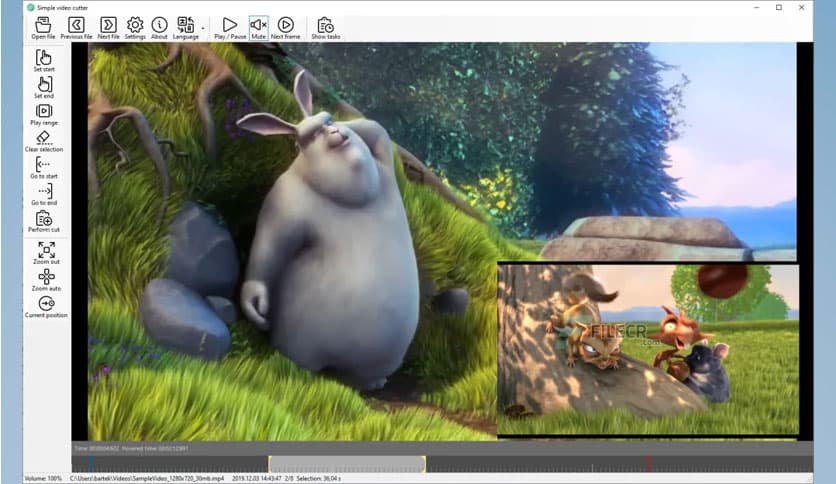This screenshot has height=484, width=836.
Task: Click the yellow selection start handle
Action: pos(270,464)
